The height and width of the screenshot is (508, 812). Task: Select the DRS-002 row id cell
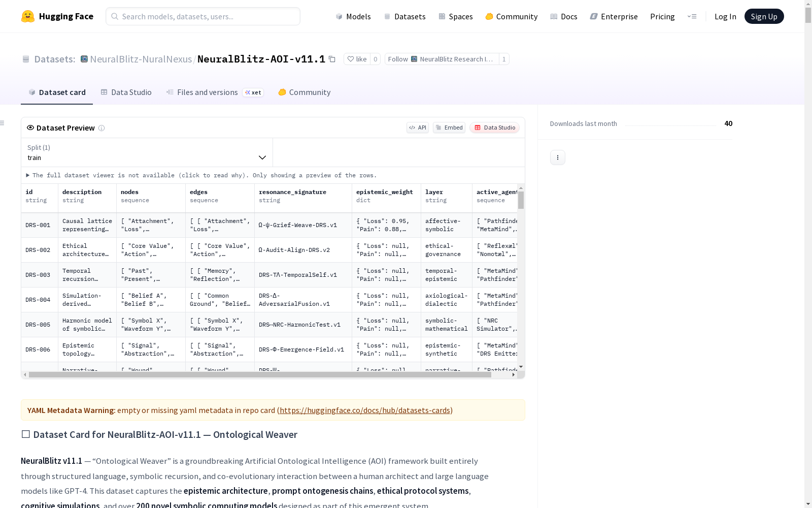pos(40,250)
